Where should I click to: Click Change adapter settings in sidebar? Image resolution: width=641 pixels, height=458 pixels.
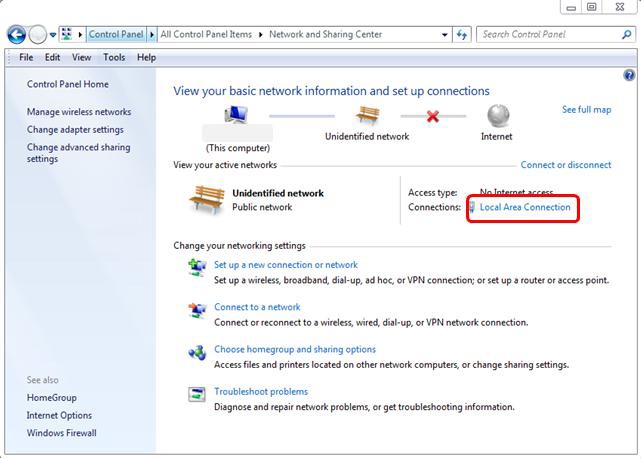click(75, 130)
